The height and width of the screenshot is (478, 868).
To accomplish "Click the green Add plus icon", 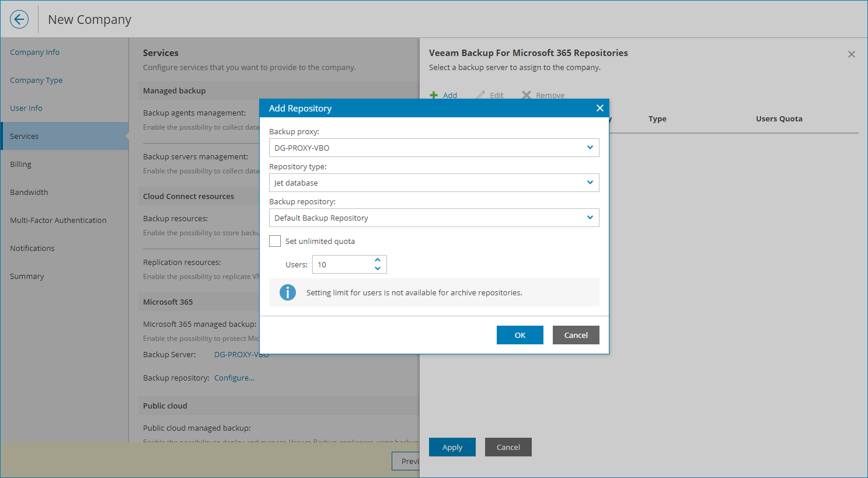I will 434,95.
